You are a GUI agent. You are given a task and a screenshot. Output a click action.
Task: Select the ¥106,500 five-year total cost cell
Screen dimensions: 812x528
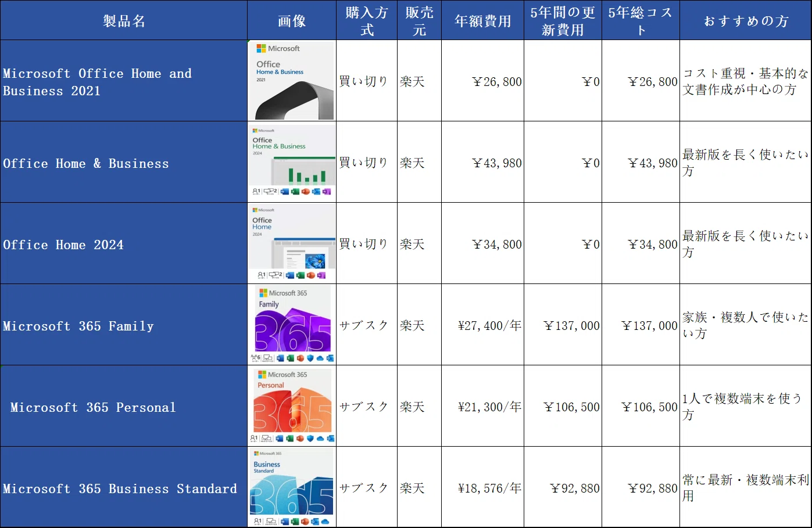coord(641,406)
